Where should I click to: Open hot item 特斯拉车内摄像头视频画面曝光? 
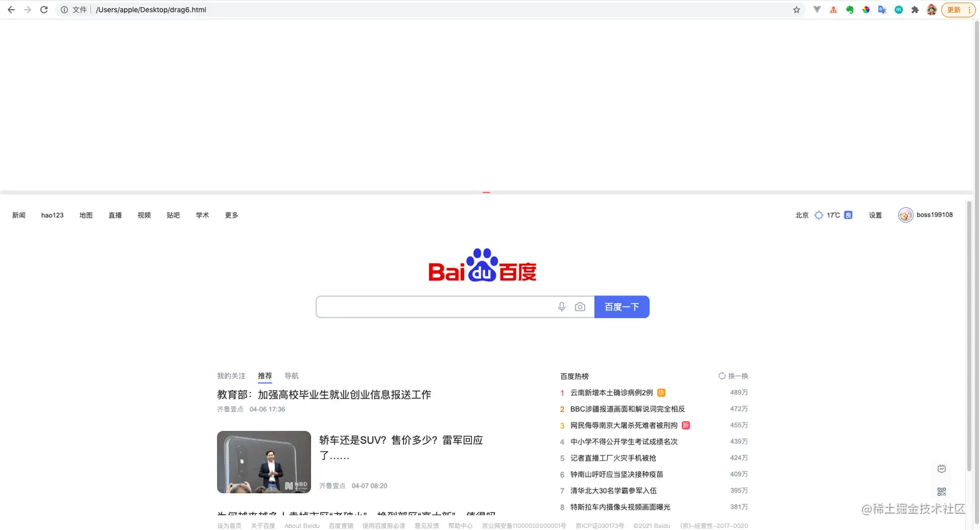[x=620, y=507]
